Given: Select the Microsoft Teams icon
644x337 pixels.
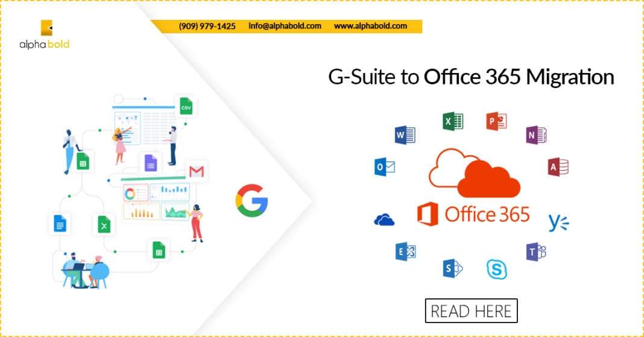Looking at the screenshot, I should [x=535, y=252].
